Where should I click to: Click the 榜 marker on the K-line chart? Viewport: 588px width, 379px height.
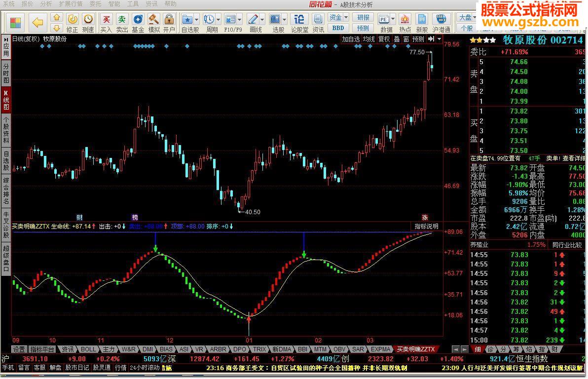click(x=135, y=217)
